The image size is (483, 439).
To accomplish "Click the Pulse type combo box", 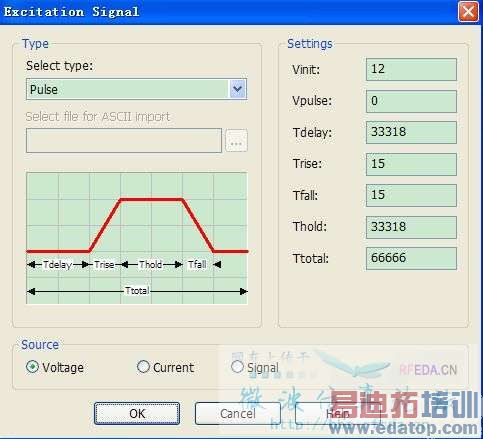I will [x=136, y=89].
